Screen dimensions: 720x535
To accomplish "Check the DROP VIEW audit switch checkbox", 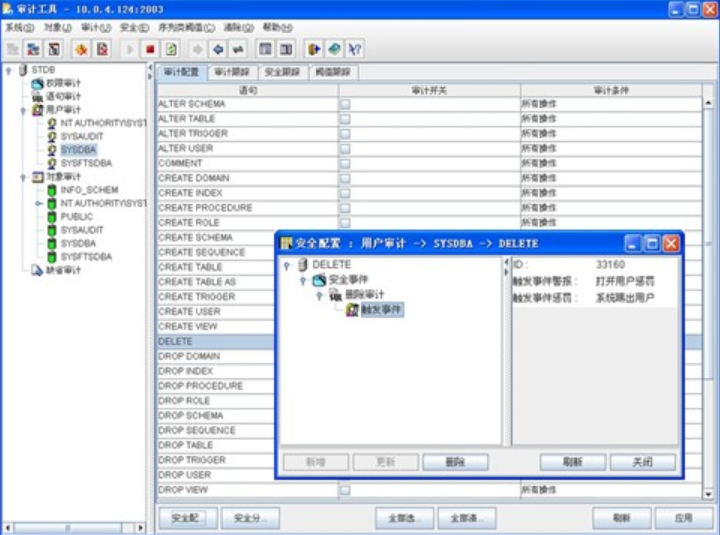I will pyautogui.click(x=345, y=490).
